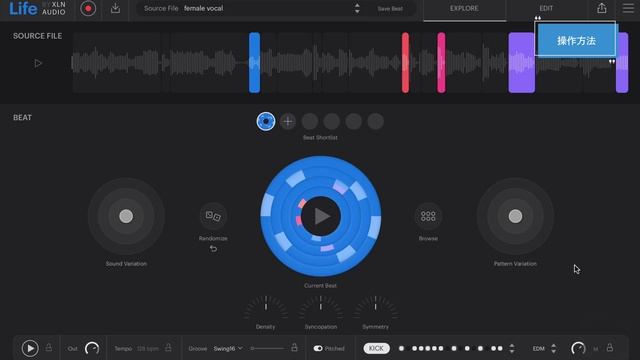The width and height of the screenshot is (640, 360).
Task: Click the export share icon
Action: point(602,8)
